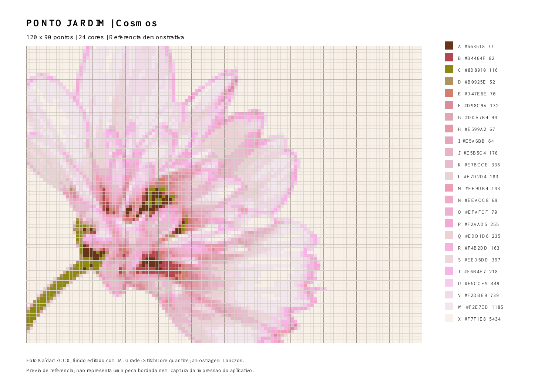The image size is (555, 392).
Task: Select the red swatch B #B4464F
Action: coord(449,57)
